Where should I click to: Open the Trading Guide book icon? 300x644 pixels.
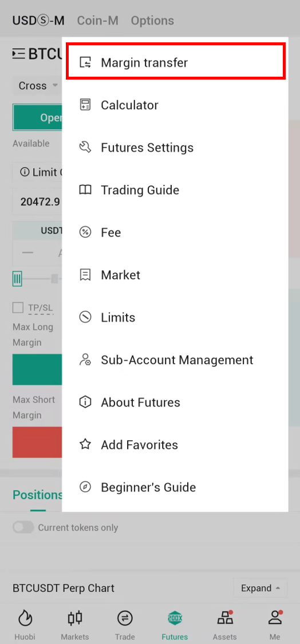[x=85, y=189]
